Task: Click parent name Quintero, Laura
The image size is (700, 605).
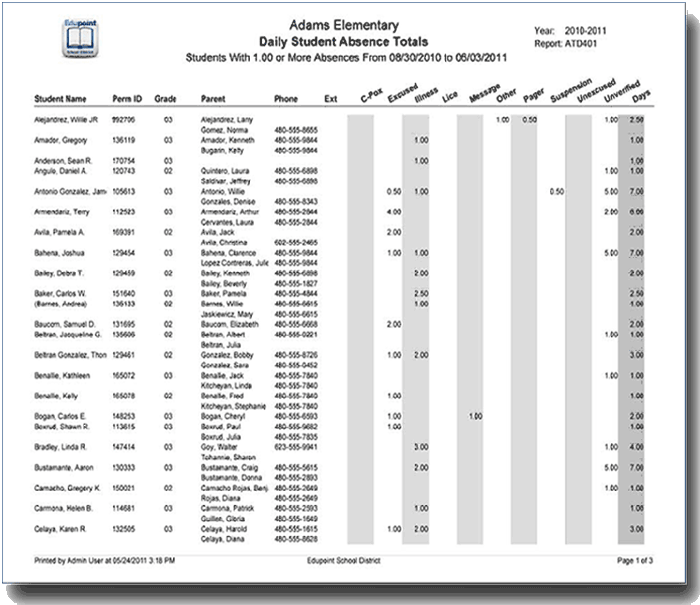Action: pos(225,171)
